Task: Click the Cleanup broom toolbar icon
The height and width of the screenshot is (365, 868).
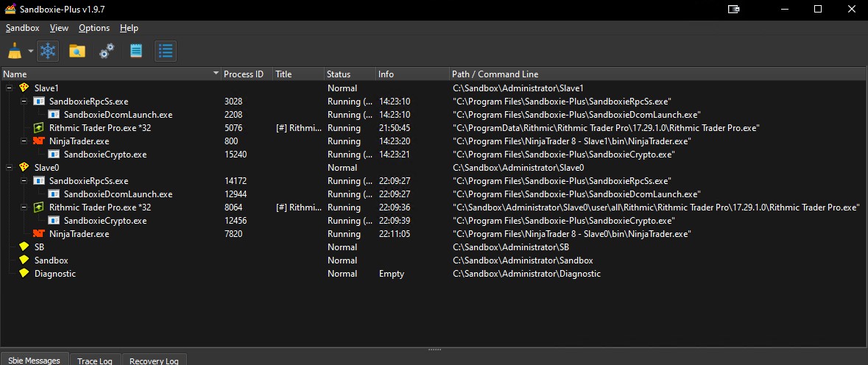Action: pos(15,52)
